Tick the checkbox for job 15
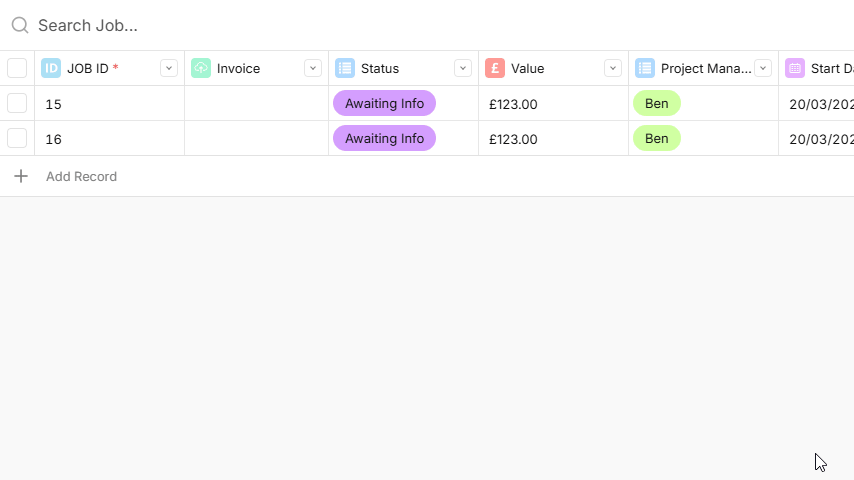854x480 pixels. tap(17, 103)
